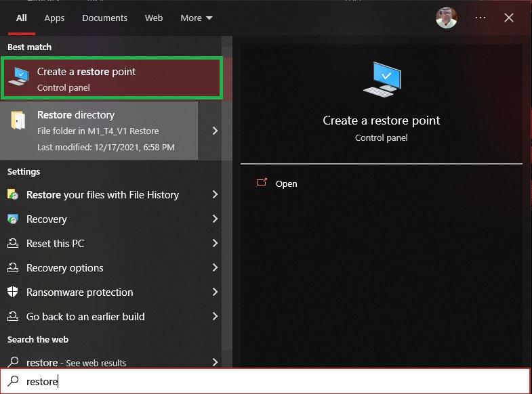Screen dimensions: 532x394
Task: Click the Recovery options icon
Action: (13, 267)
